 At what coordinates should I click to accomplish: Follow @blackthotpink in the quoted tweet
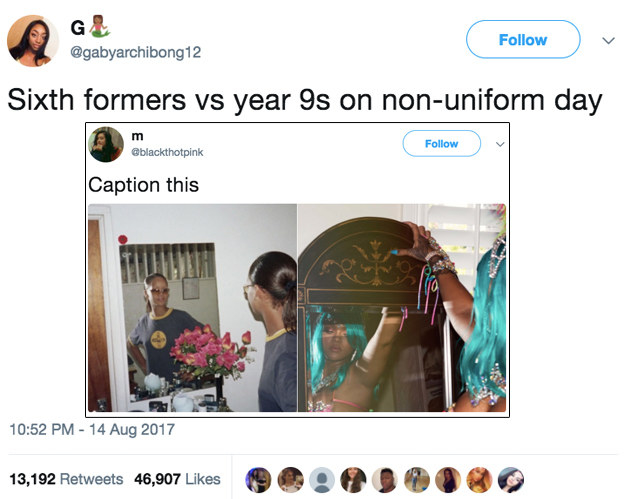tap(441, 143)
